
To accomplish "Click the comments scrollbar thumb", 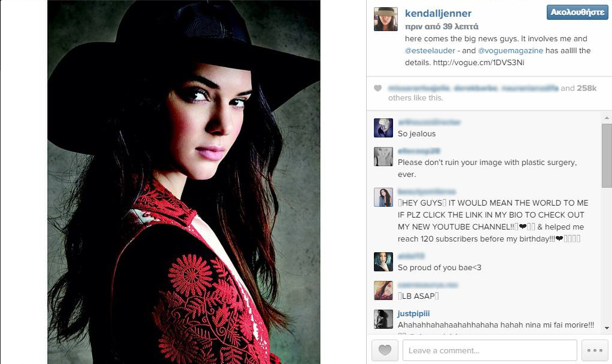I will [607, 156].
